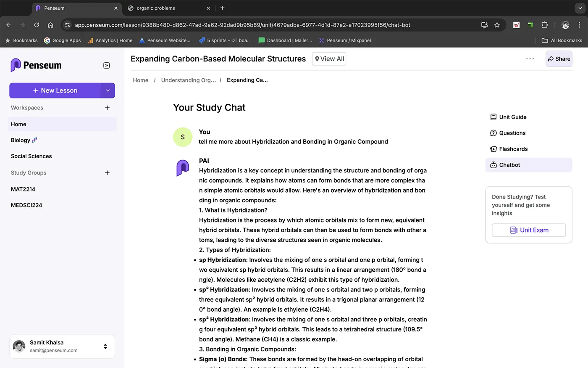The image size is (588, 368).
Task: Go back in the browser
Action: [9, 25]
